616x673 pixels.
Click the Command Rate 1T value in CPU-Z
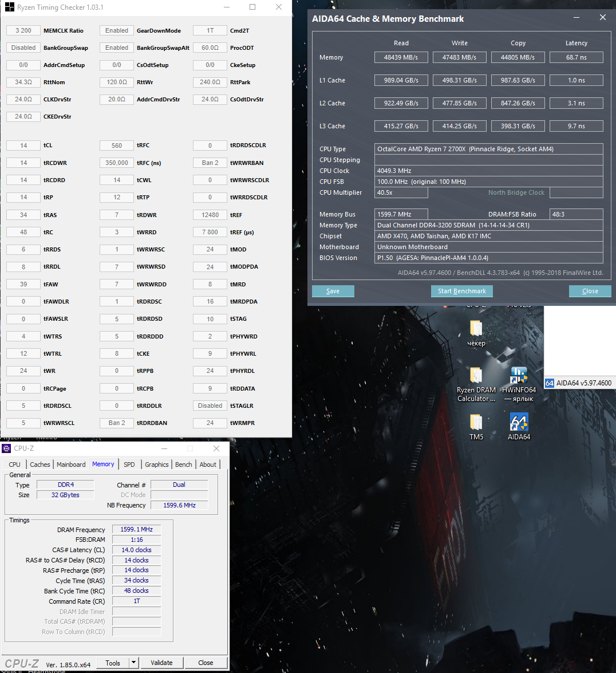click(136, 601)
